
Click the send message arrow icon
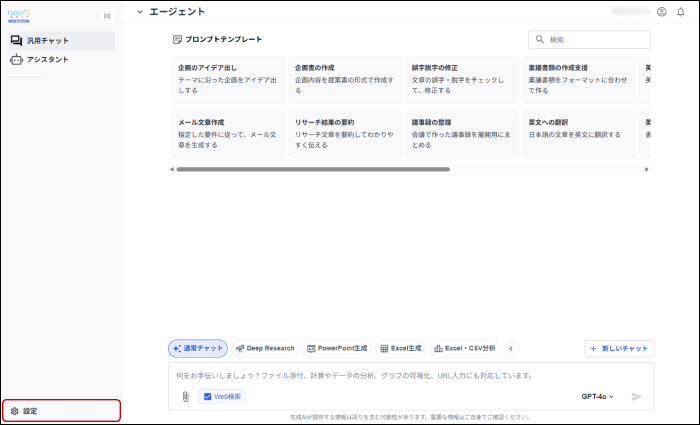[637, 396]
